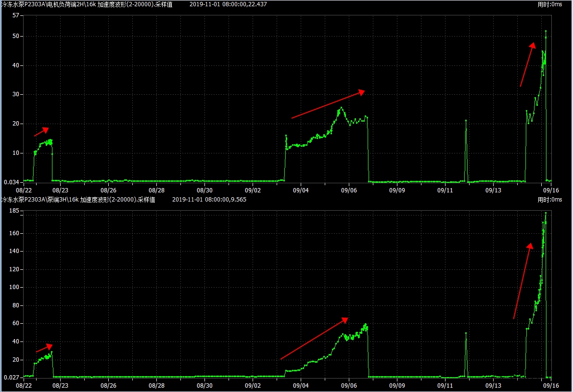
Task: Click the longest red arrow in 电机负荷端 chart
Action: point(328,104)
